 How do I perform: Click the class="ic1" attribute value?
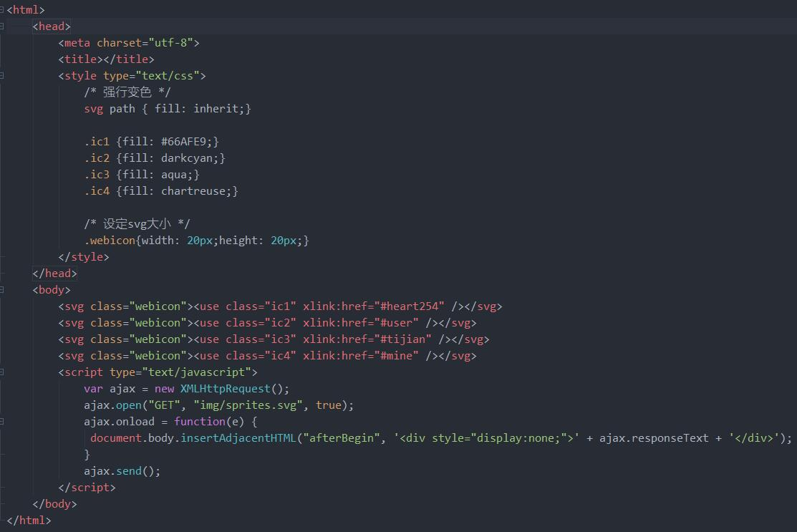pos(280,306)
